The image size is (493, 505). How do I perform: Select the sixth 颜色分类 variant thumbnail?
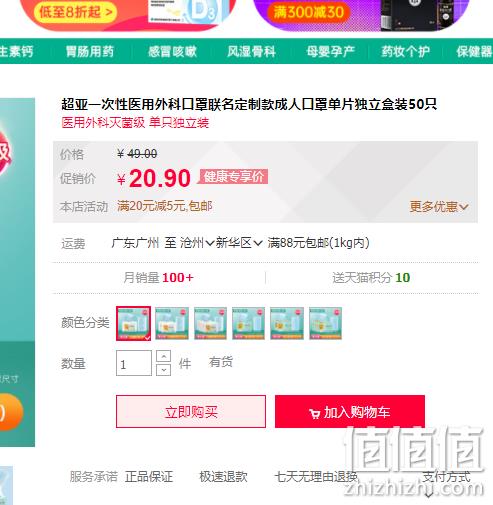point(325,323)
